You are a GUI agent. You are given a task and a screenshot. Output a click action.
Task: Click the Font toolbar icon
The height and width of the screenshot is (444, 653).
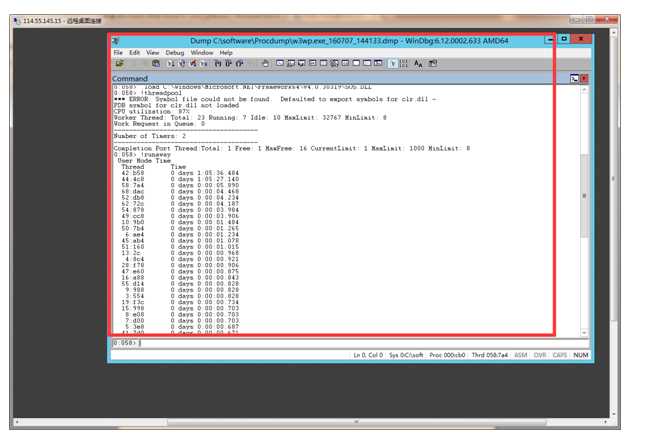[418, 63]
